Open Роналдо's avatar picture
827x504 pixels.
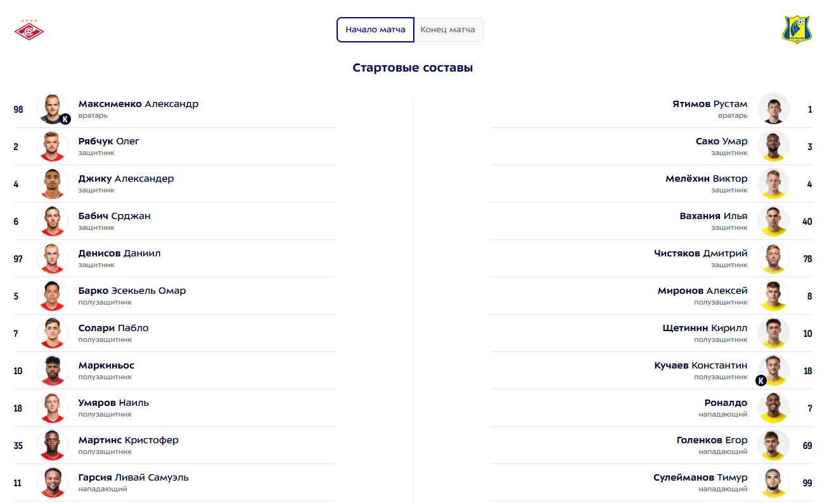tap(774, 408)
